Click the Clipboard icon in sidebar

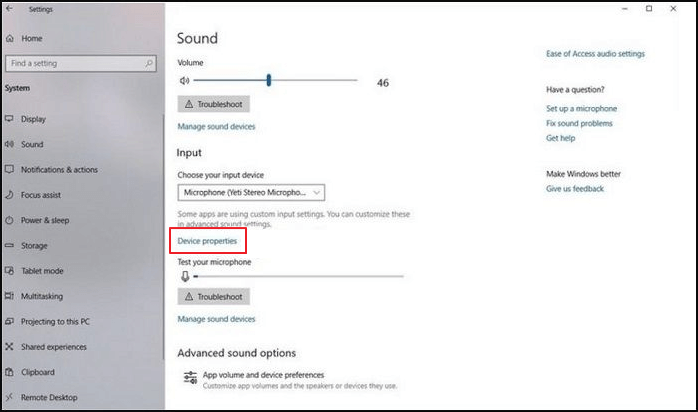click(x=9, y=372)
